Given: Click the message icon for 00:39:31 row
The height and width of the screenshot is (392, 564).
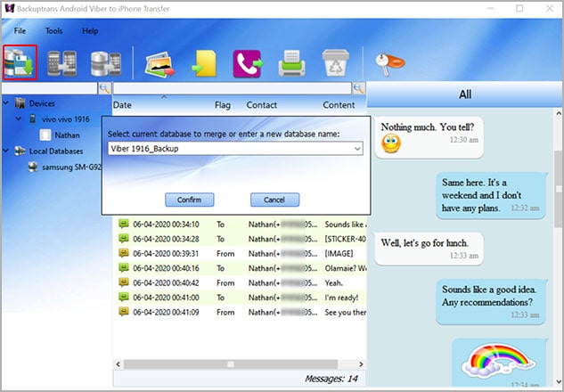Looking at the screenshot, I should tap(124, 253).
